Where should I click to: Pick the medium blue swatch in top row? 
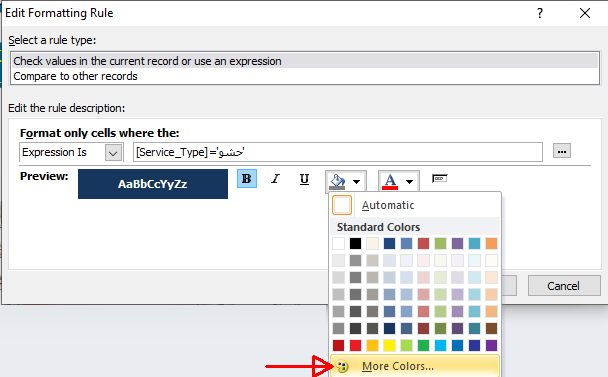[x=406, y=244]
